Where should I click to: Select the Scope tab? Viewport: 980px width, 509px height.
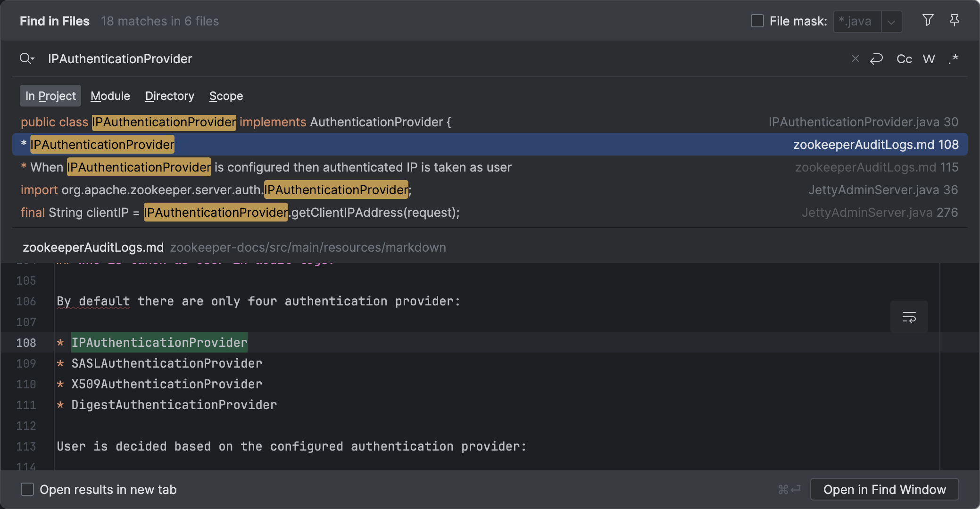click(226, 96)
